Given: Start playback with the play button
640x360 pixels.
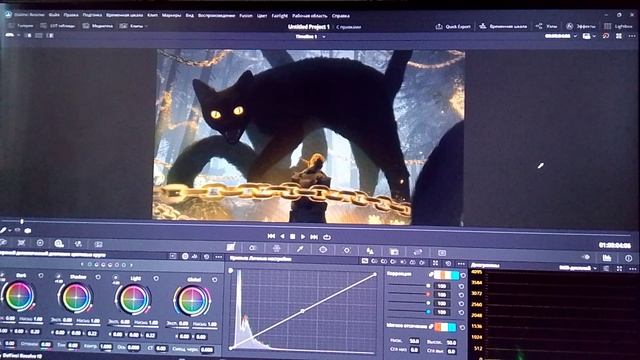Looking at the screenshot, I should click(x=303, y=236).
